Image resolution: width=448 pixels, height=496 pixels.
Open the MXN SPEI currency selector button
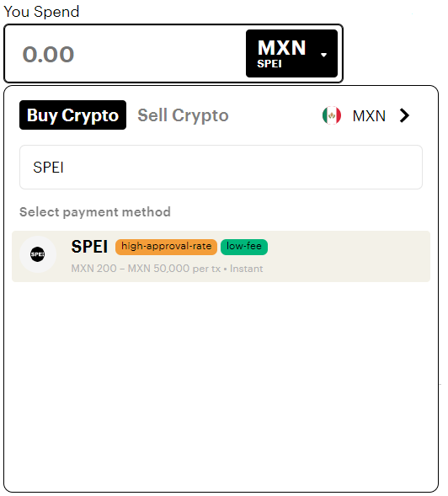pyautogui.click(x=291, y=53)
